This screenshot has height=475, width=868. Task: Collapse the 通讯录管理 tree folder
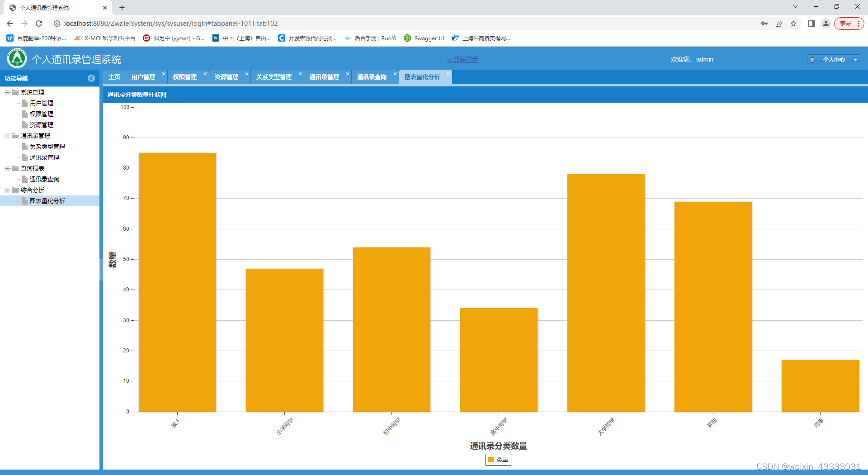[x=7, y=136]
